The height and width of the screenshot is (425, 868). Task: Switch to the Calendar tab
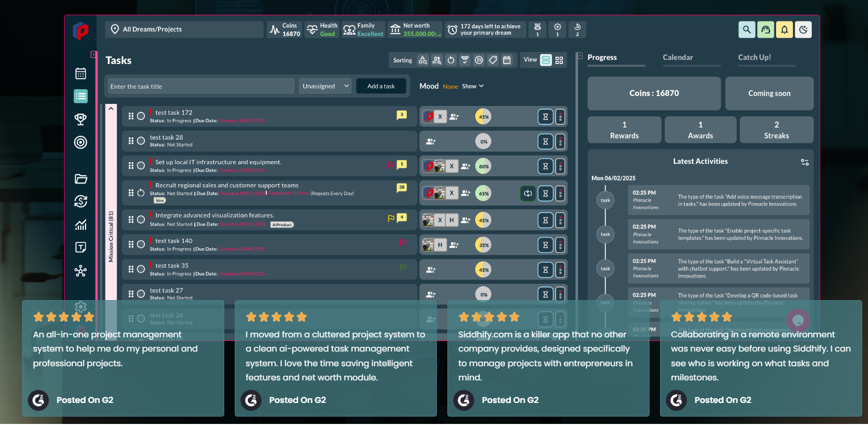678,58
